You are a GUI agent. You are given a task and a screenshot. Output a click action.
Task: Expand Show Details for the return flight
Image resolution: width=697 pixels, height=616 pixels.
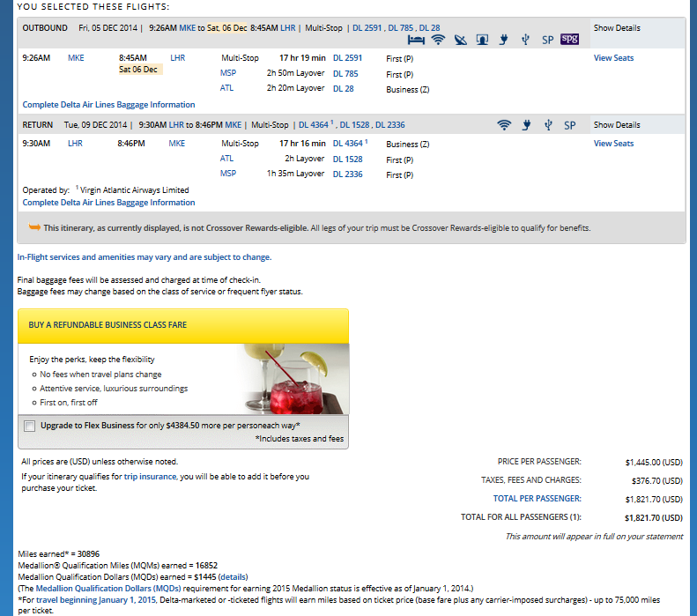tap(616, 125)
